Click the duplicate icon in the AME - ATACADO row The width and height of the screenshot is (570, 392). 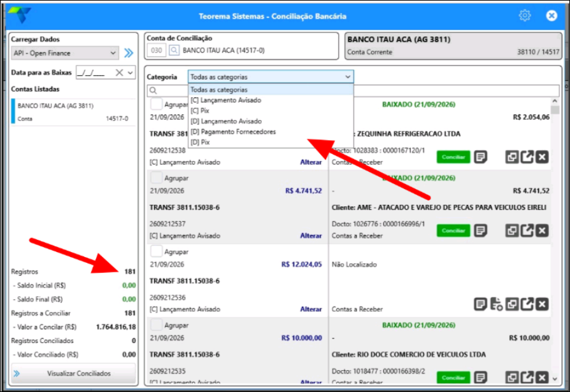click(x=512, y=231)
